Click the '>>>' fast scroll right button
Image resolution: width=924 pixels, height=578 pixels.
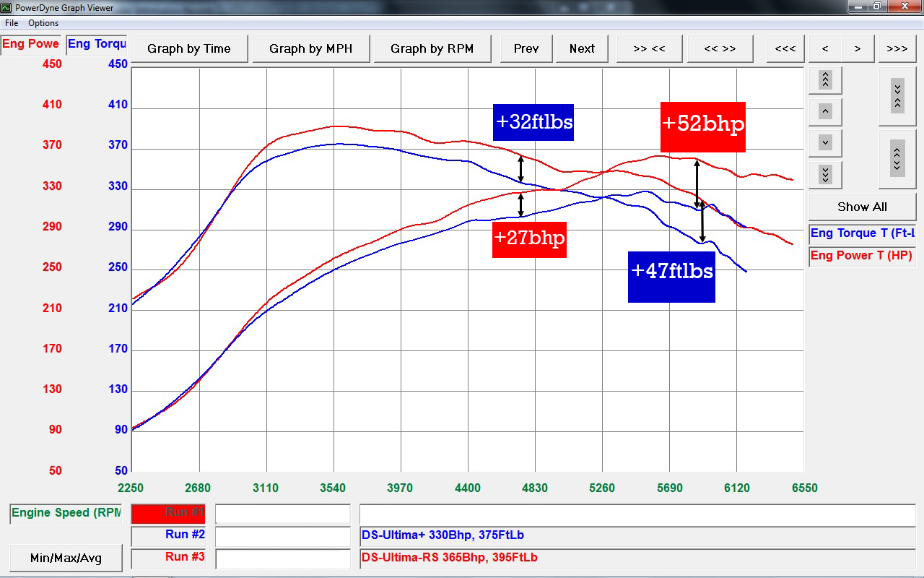897,49
